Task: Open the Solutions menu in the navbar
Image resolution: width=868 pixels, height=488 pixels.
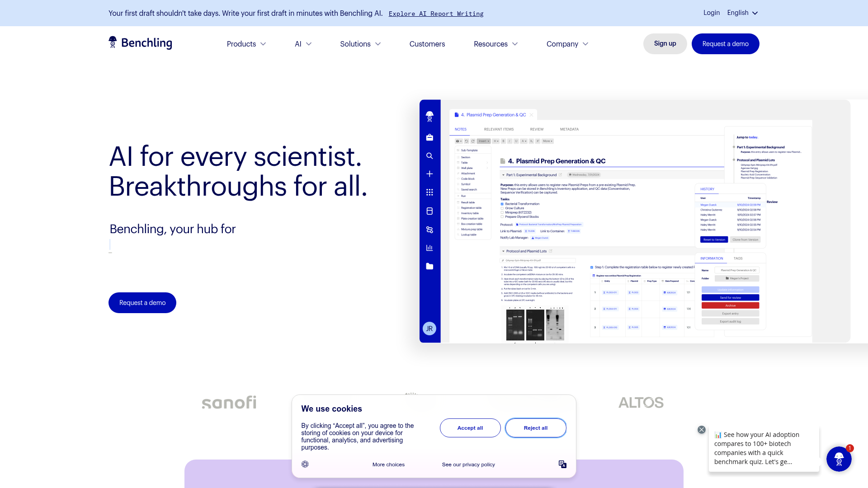Action: click(355, 44)
